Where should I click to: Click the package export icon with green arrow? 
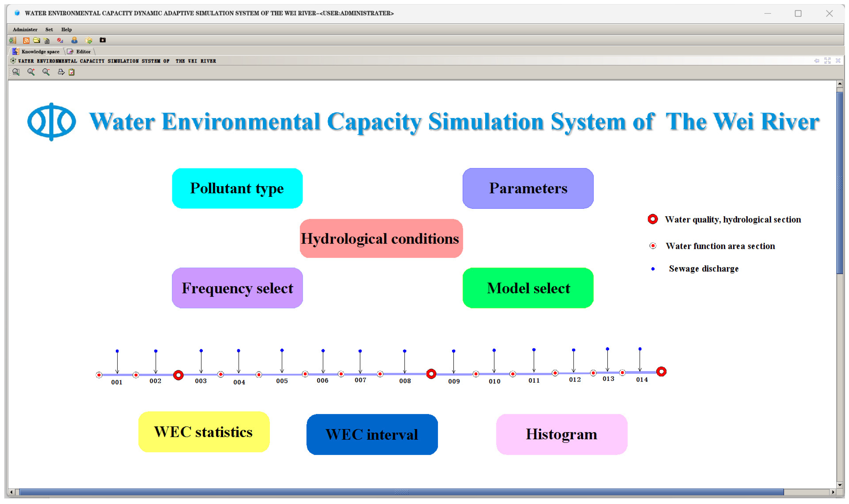[x=89, y=40]
